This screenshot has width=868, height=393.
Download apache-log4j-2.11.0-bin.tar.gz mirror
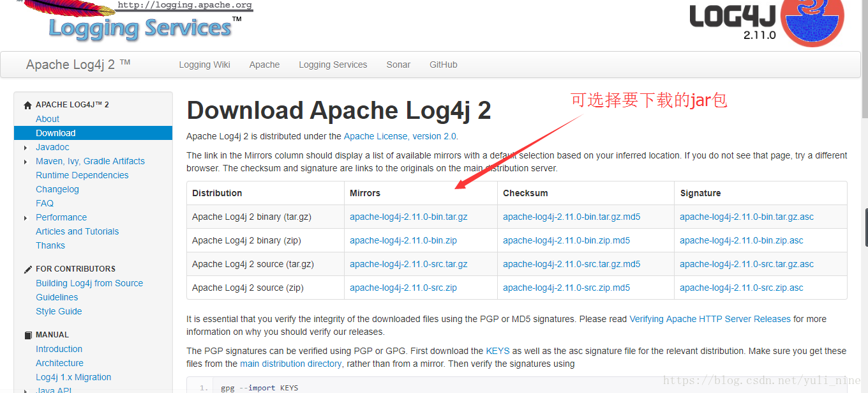click(408, 217)
